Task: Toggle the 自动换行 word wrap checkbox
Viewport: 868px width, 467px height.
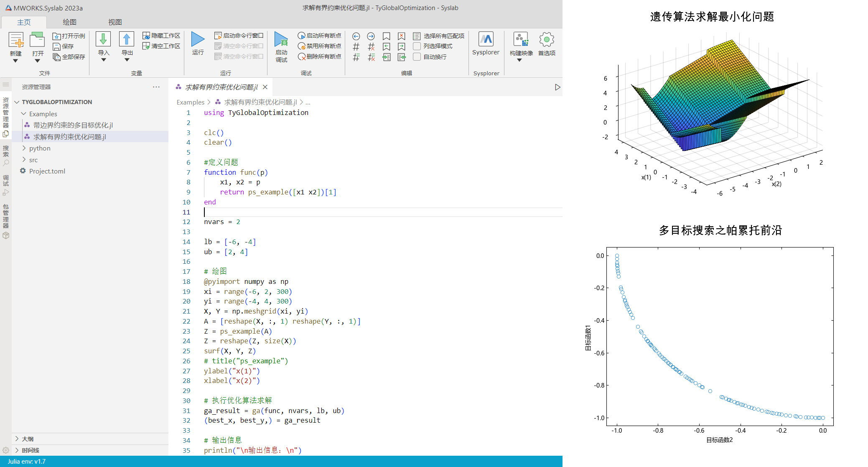Action: tap(417, 57)
